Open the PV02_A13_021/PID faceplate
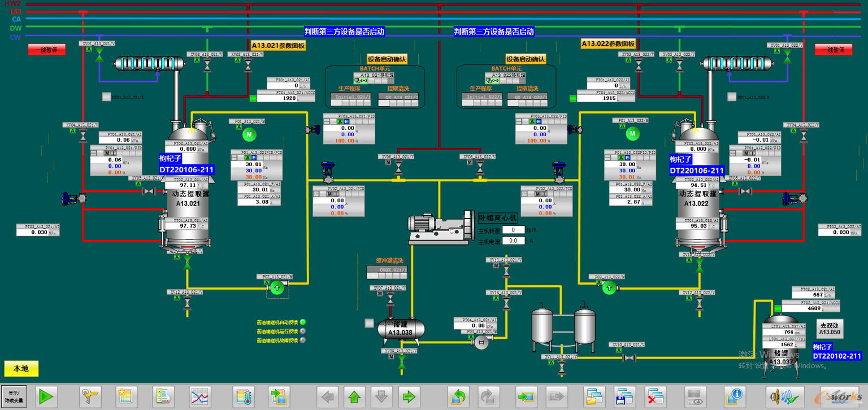Screen dimensions: 868x410 (x=338, y=201)
